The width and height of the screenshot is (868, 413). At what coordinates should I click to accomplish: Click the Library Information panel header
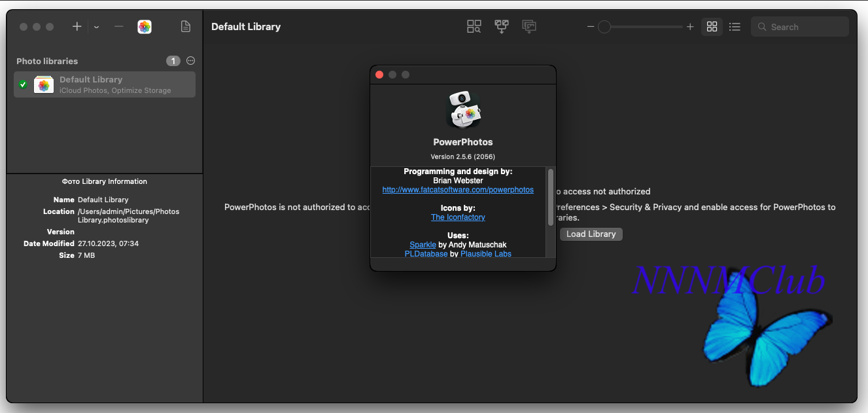[105, 181]
